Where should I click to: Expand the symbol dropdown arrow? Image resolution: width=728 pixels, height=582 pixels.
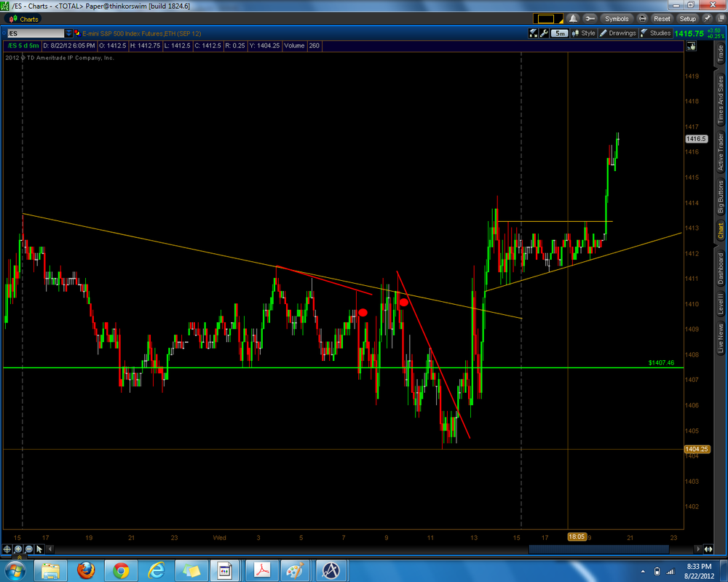click(68, 33)
